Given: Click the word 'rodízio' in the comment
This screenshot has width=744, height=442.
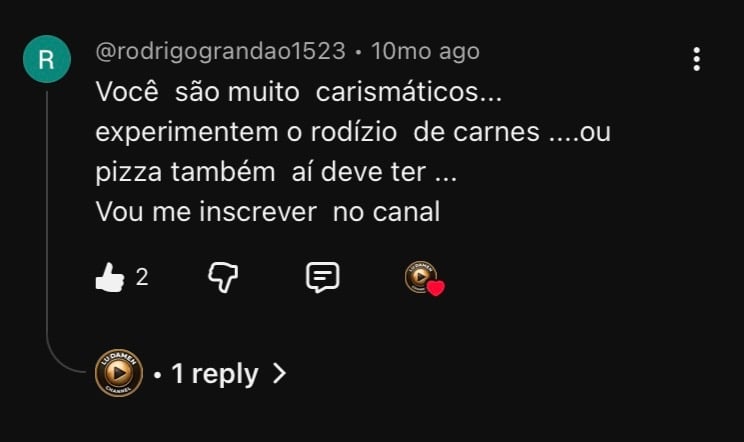Looking at the screenshot, I should pos(353,131).
